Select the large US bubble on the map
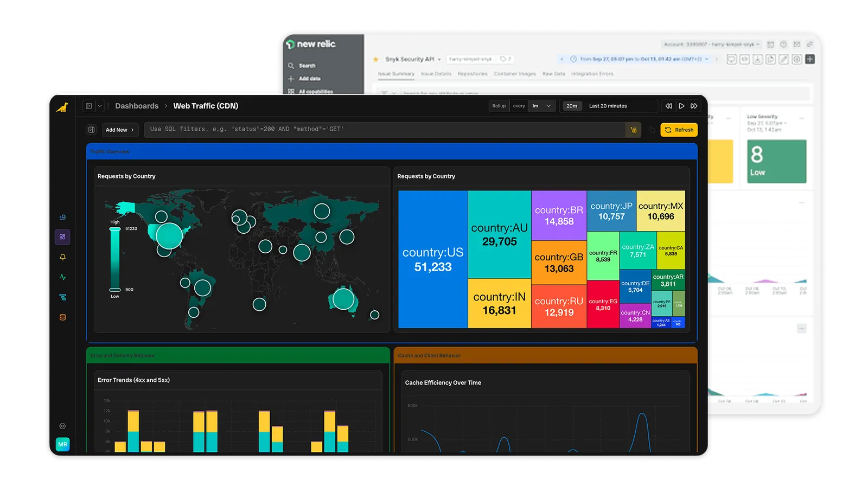Image resolution: width=868 pixels, height=486 pixels. click(x=169, y=236)
